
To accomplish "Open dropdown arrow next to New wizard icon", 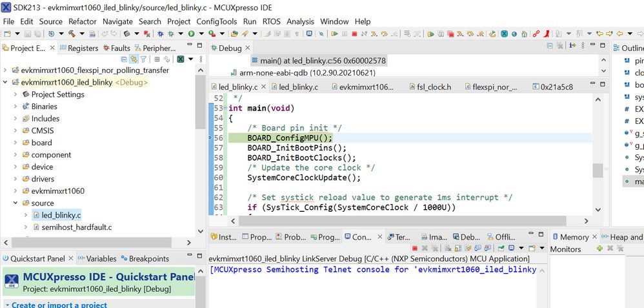I will pos(17,34).
